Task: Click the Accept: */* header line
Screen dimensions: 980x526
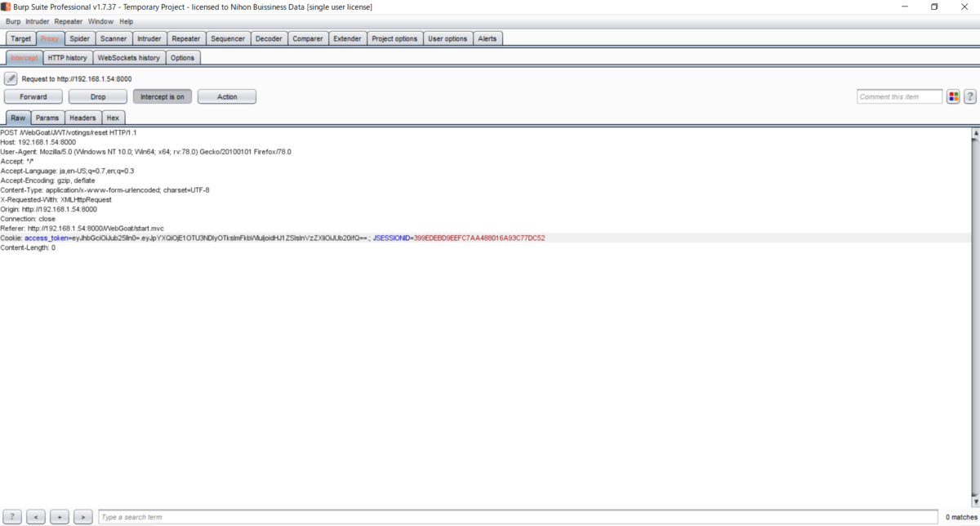Action: pos(16,161)
